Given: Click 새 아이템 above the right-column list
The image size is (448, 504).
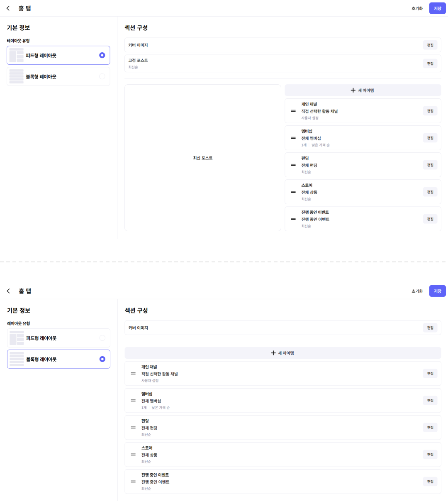Looking at the screenshot, I should [x=363, y=90].
